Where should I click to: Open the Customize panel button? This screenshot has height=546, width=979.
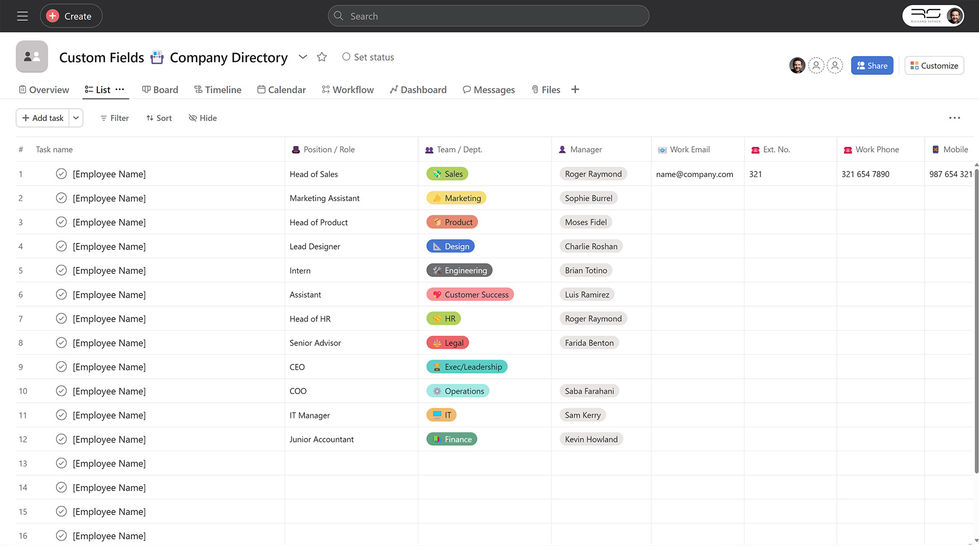coord(934,66)
